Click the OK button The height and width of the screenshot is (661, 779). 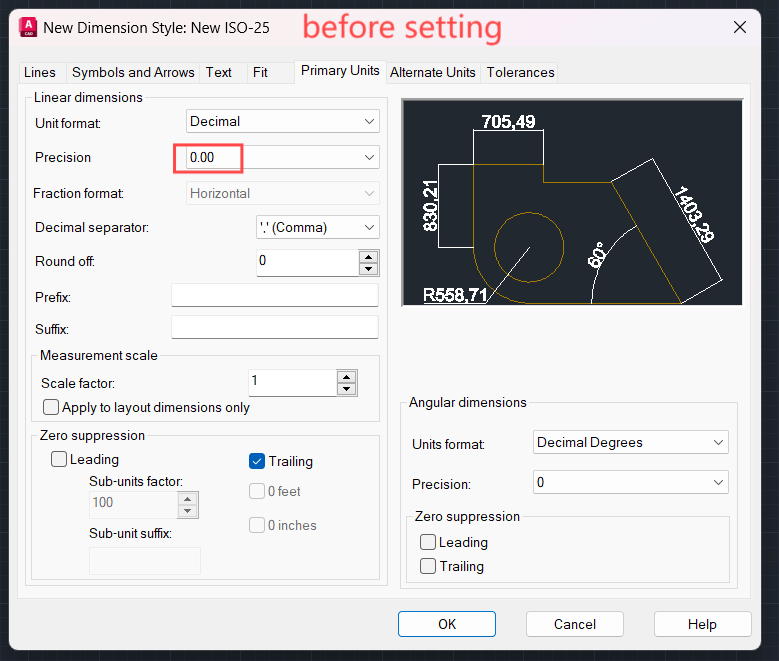pyautogui.click(x=447, y=624)
